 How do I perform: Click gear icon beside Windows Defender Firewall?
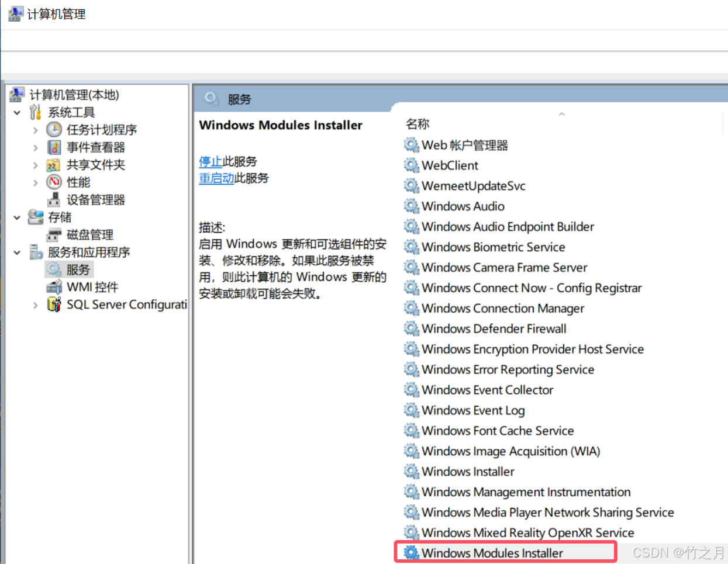[412, 328]
